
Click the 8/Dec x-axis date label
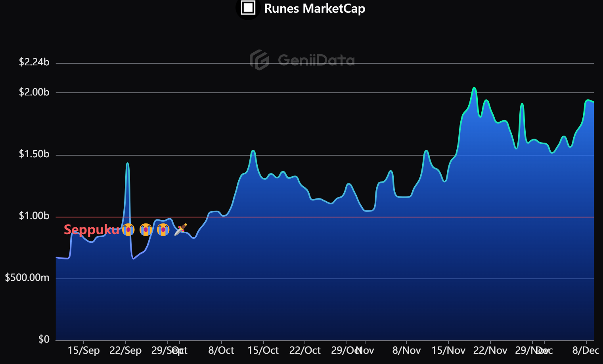click(585, 351)
